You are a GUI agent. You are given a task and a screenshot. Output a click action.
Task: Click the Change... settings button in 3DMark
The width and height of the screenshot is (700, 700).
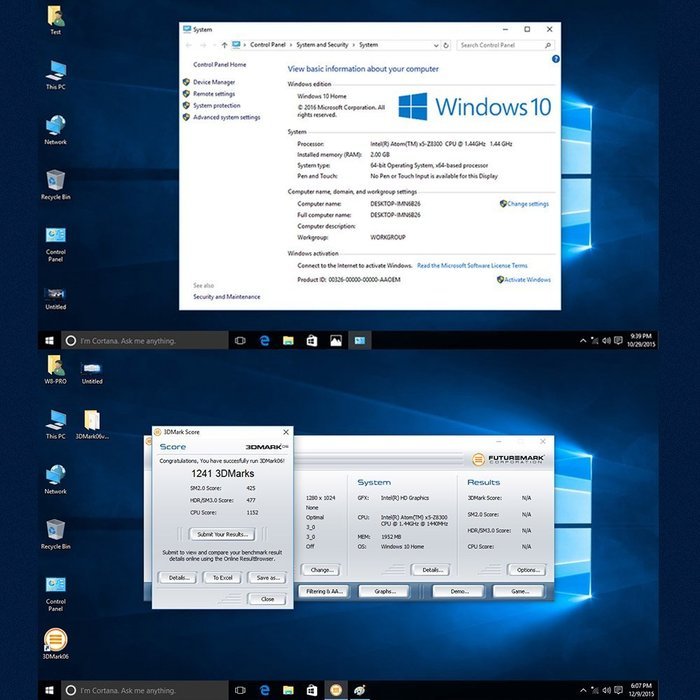tap(321, 570)
